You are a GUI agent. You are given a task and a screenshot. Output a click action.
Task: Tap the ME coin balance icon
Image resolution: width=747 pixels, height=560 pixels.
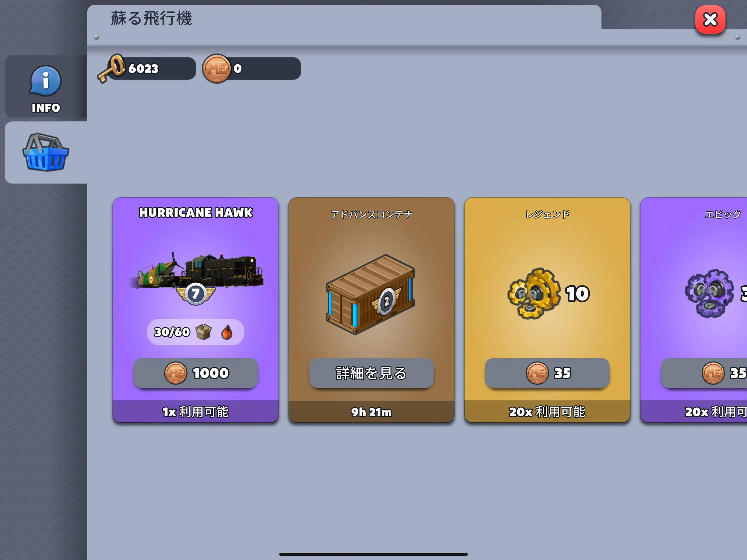[217, 69]
